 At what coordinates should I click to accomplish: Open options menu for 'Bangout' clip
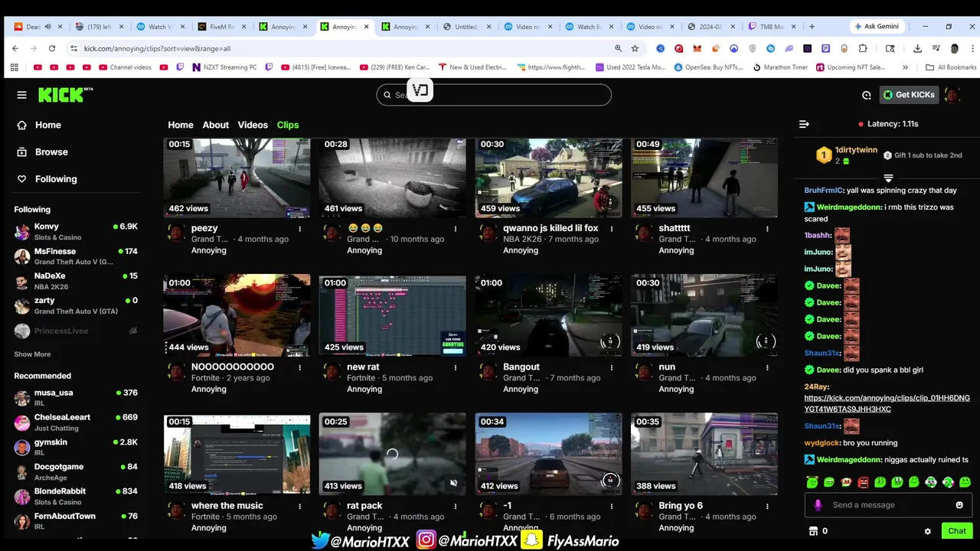pyautogui.click(x=612, y=367)
